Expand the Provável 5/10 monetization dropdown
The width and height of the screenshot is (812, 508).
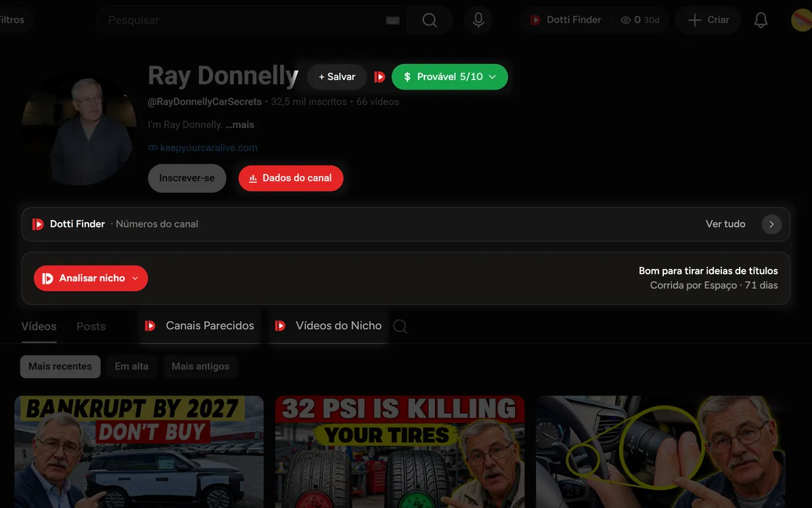pos(450,77)
